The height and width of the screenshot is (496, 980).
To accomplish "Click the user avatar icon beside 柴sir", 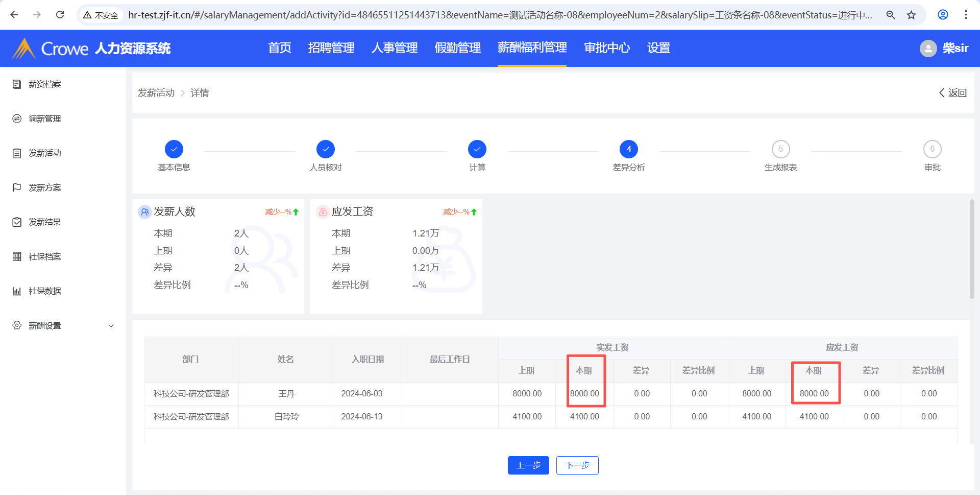I will pos(928,49).
